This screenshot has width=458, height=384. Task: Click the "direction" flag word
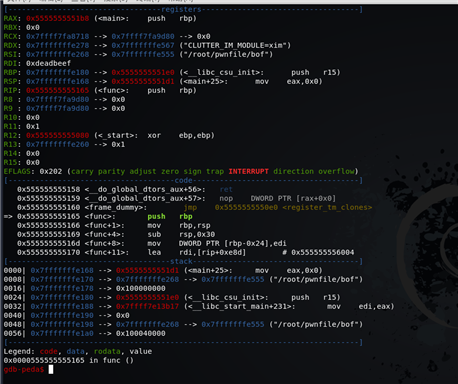tap(293, 171)
